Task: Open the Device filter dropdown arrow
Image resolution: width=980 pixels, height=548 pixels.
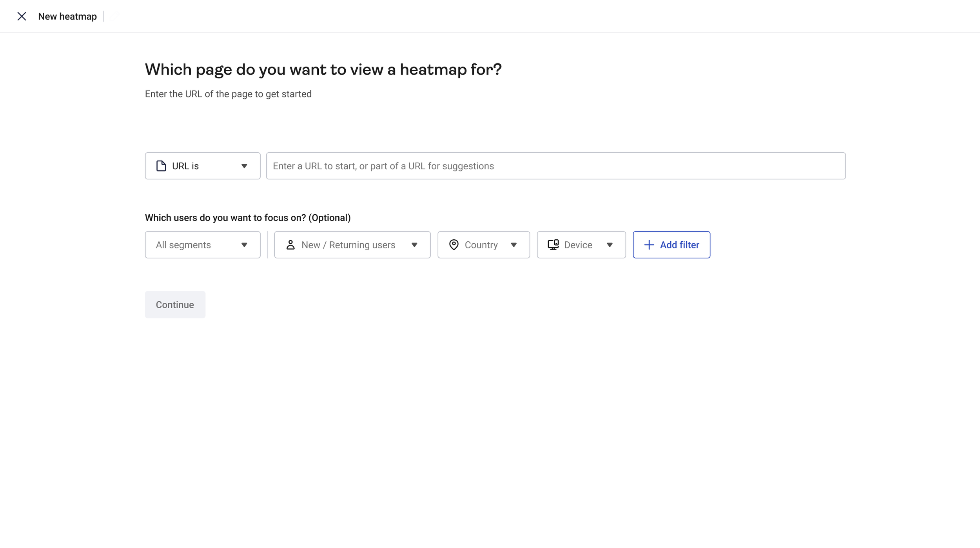Action: (x=610, y=245)
